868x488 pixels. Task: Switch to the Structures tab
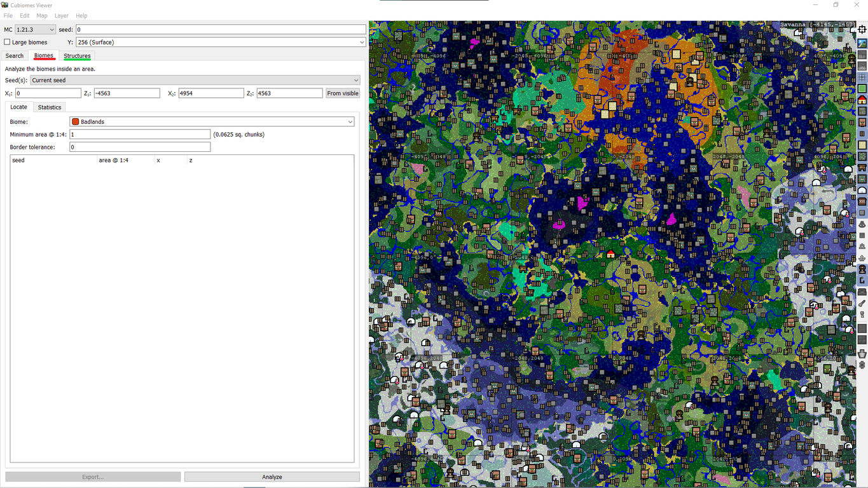[x=77, y=56]
